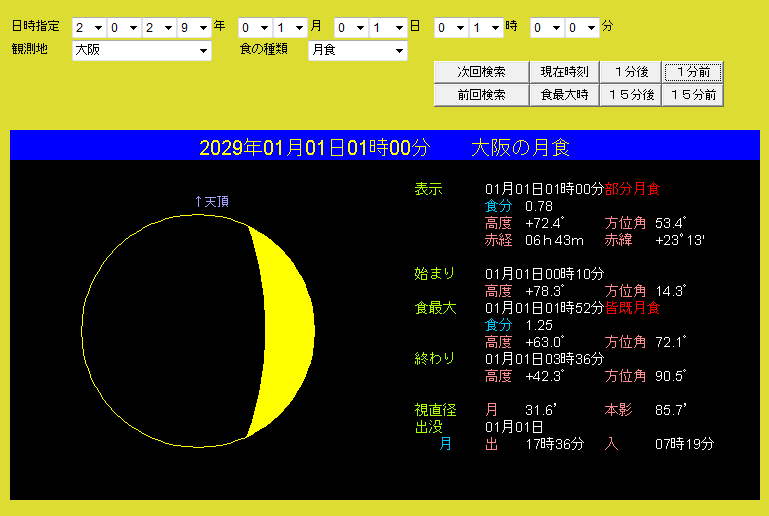The height and width of the screenshot is (516, 769).
Task: Advance one minute with 1分後
Action: click(x=631, y=72)
